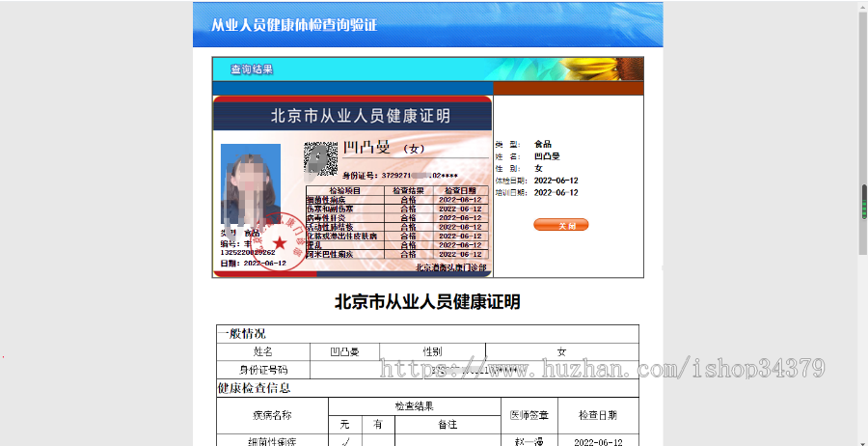Click the 类型 value 食品 in the side panel
This screenshot has height=446, width=868.
[542, 144]
